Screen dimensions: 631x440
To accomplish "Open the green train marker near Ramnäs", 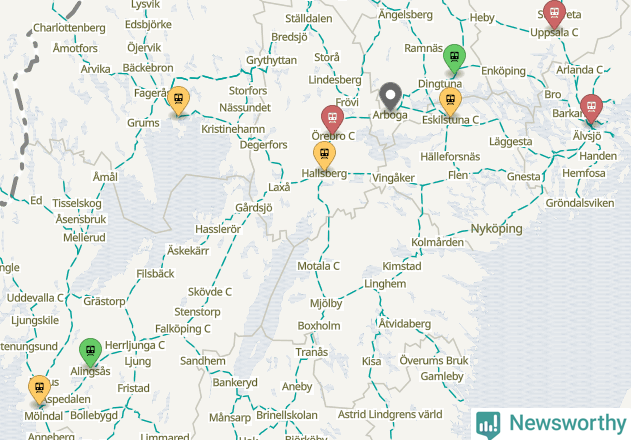I will 454,59.
